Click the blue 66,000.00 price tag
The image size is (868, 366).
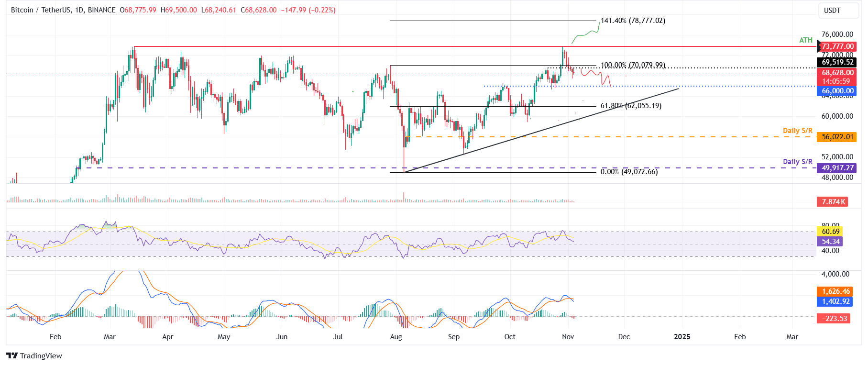point(837,91)
